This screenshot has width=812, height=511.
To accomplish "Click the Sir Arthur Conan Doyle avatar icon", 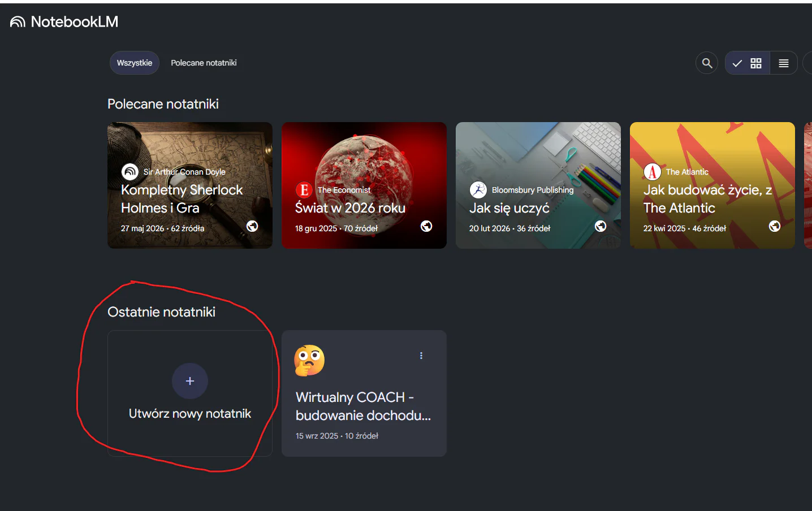I will pyautogui.click(x=130, y=171).
